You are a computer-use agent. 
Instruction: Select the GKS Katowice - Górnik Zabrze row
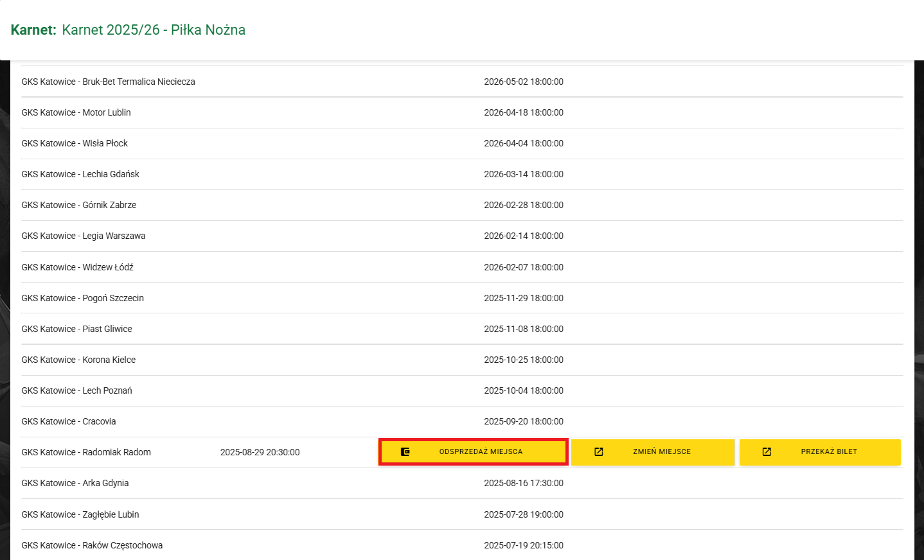[79, 205]
